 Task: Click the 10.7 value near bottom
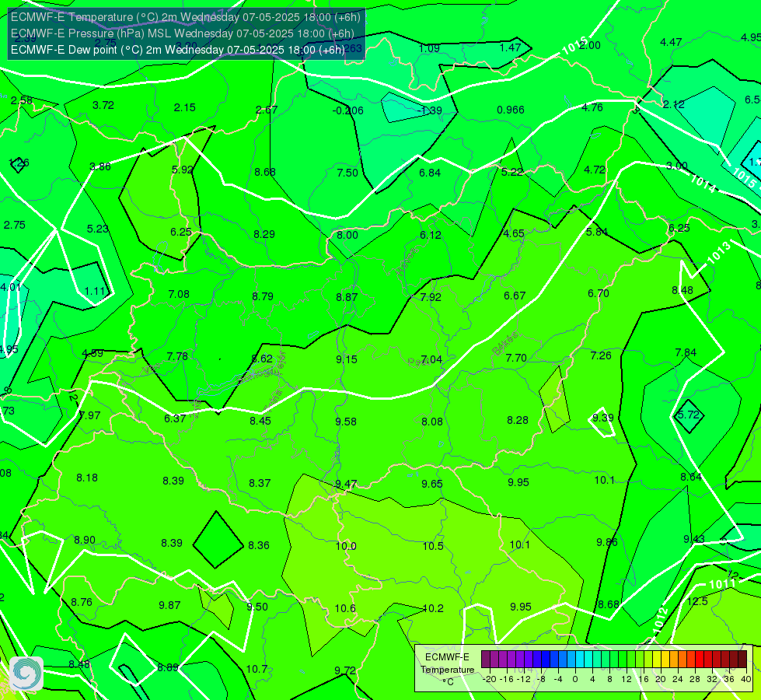[257, 669]
